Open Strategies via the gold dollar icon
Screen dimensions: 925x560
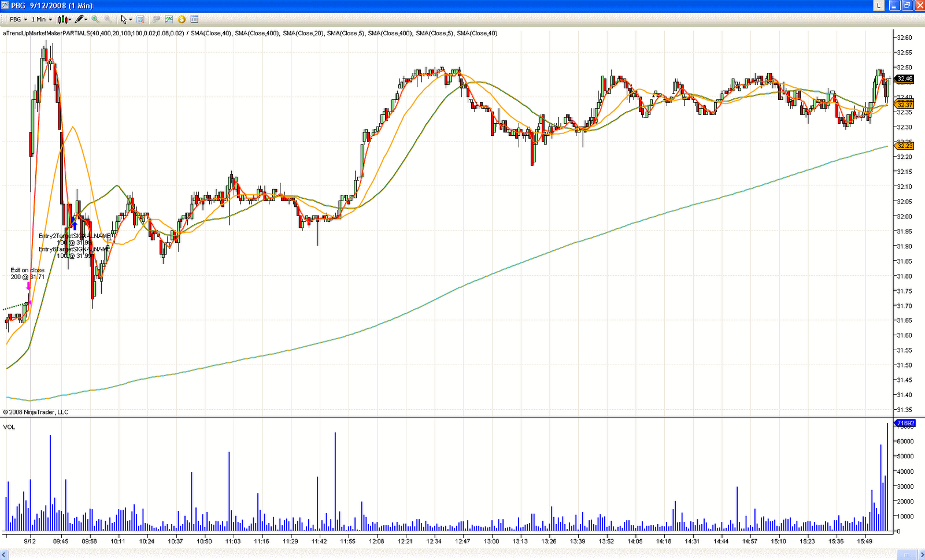182,19
